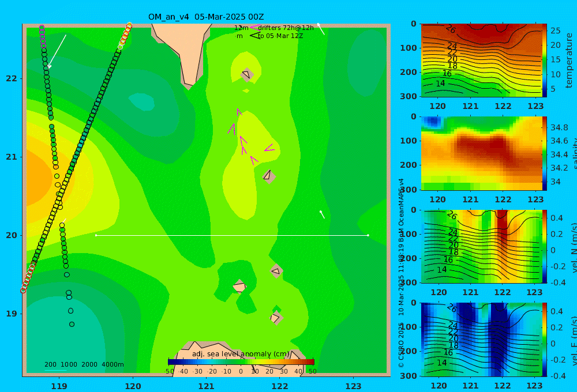Open the temperature depth section panel
577x392 pixels.
coord(482,61)
